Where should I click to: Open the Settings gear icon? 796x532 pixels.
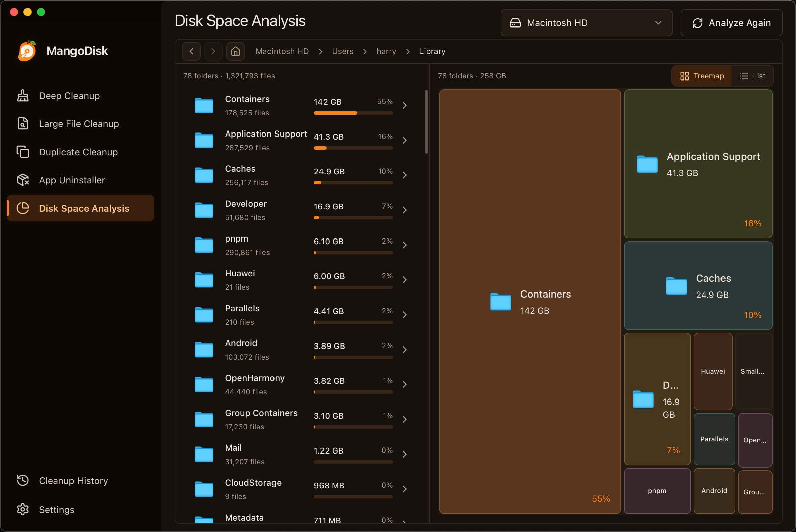click(23, 510)
